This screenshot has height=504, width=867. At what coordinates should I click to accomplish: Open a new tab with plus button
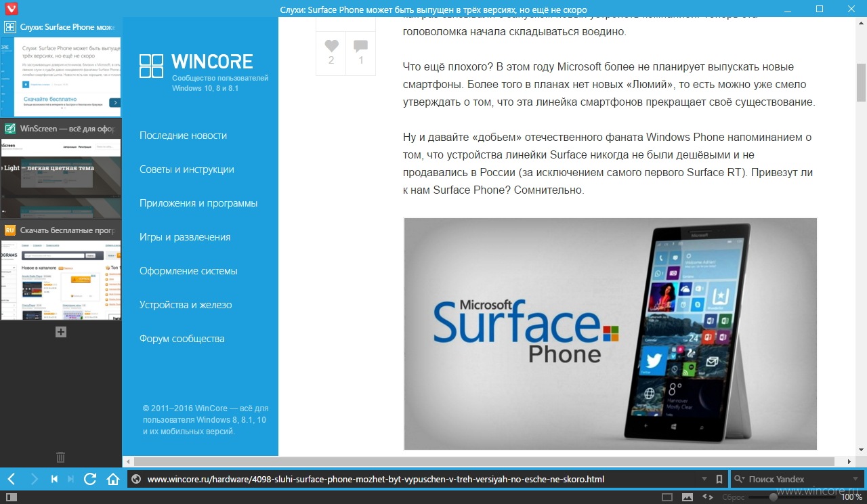pyautogui.click(x=60, y=332)
